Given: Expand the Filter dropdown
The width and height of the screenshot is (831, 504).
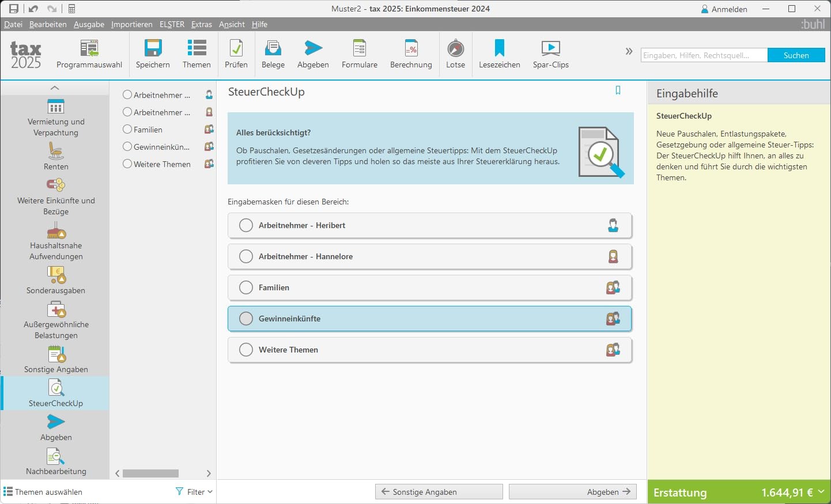Looking at the screenshot, I should [194, 492].
